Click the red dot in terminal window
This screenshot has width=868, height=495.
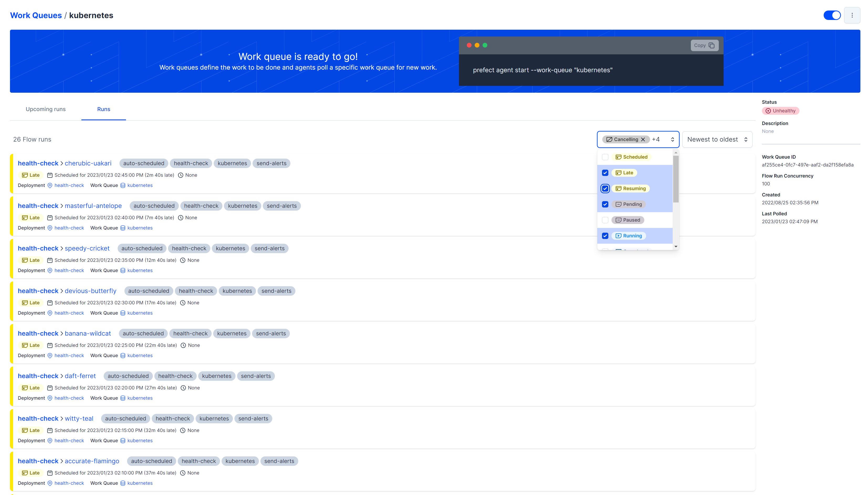pos(469,45)
